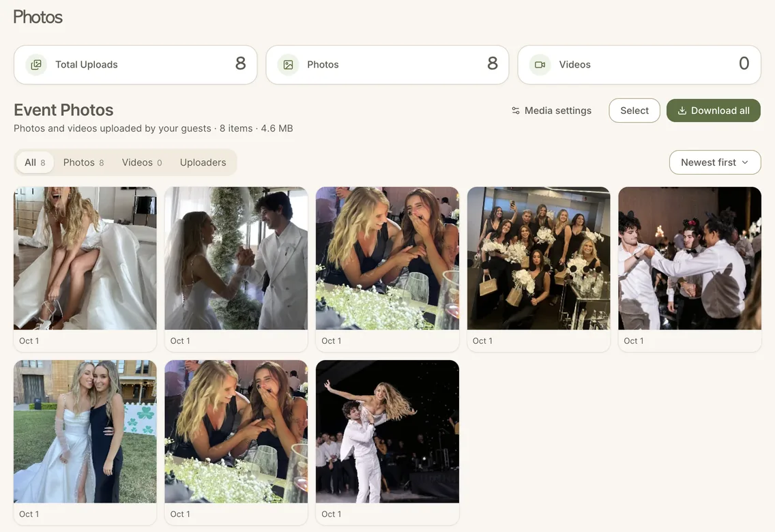Viewport: 775px width, 532px height.
Task: Open photo of groom lifting the bride
Action: pyautogui.click(x=387, y=431)
